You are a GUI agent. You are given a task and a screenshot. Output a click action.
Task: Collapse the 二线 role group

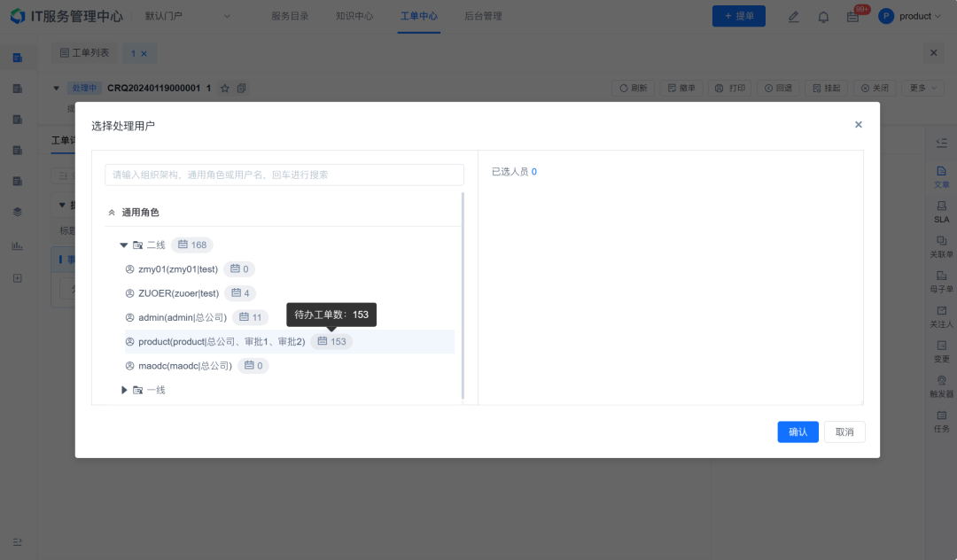click(x=123, y=245)
